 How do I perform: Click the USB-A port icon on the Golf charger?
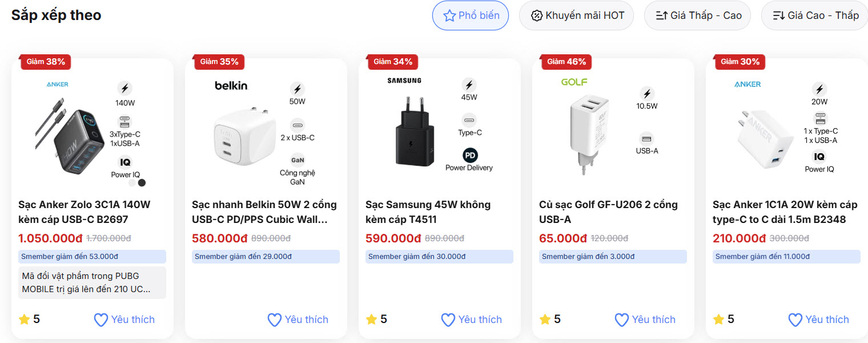point(647,139)
